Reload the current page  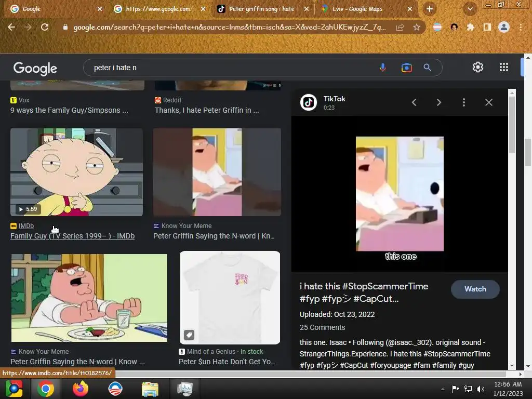click(x=45, y=27)
